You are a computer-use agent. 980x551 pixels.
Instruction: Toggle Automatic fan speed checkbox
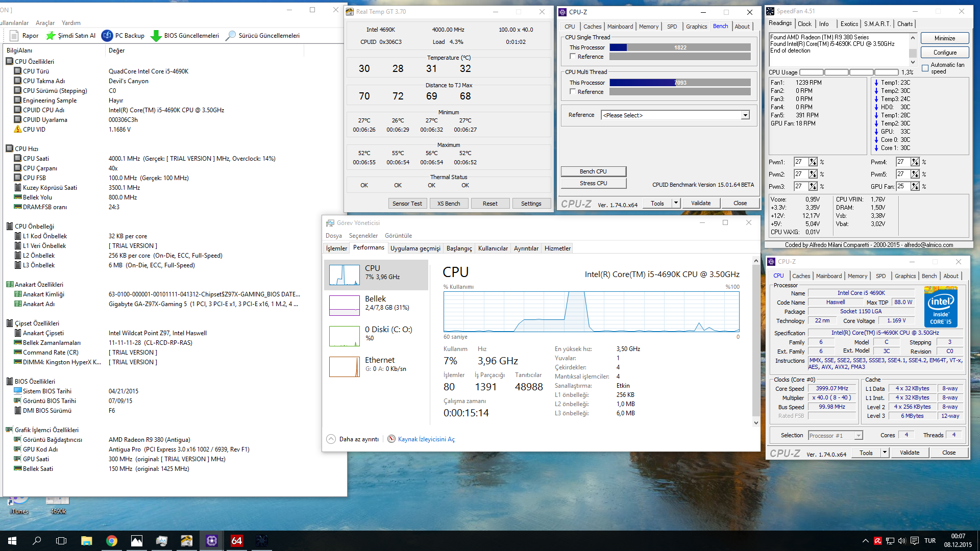925,68
